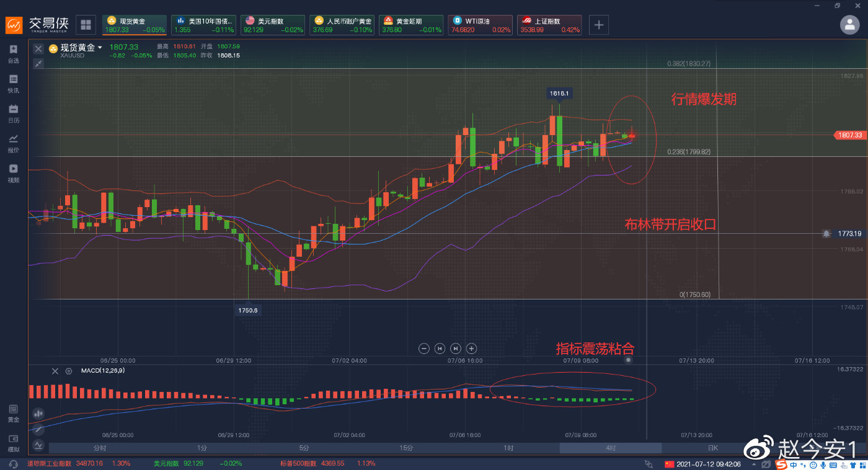Viewport: 868px width, 470px height.
Task: Click the 0.382(1830.27) Fibonacci level label
Action: (688, 63)
